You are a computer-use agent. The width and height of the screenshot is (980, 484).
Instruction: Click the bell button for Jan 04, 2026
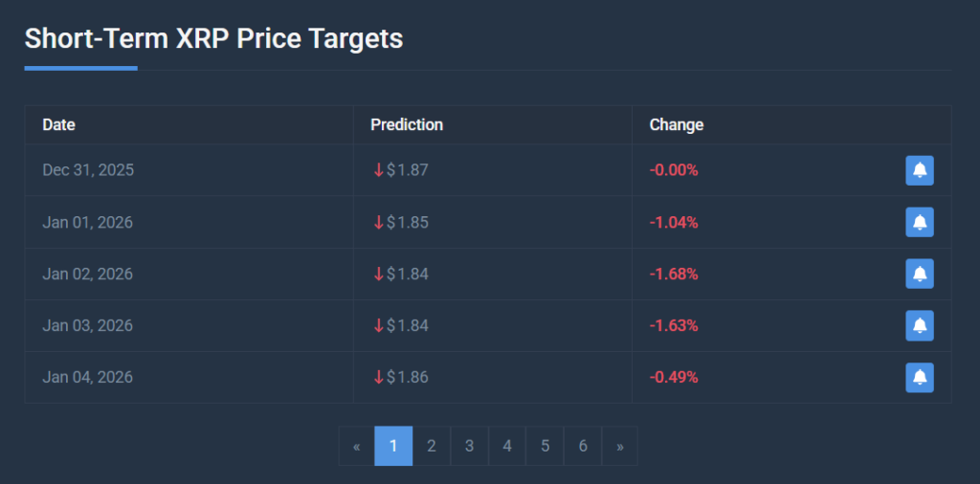tap(919, 377)
